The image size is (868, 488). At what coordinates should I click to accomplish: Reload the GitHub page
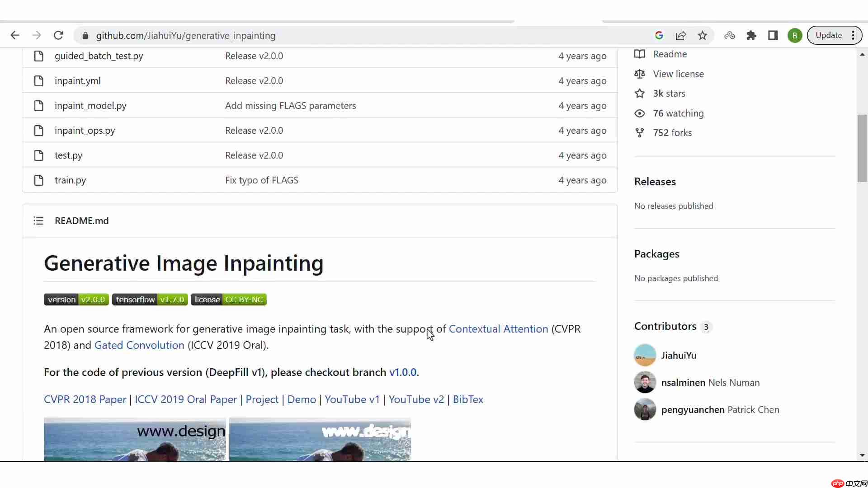(58, 35)
